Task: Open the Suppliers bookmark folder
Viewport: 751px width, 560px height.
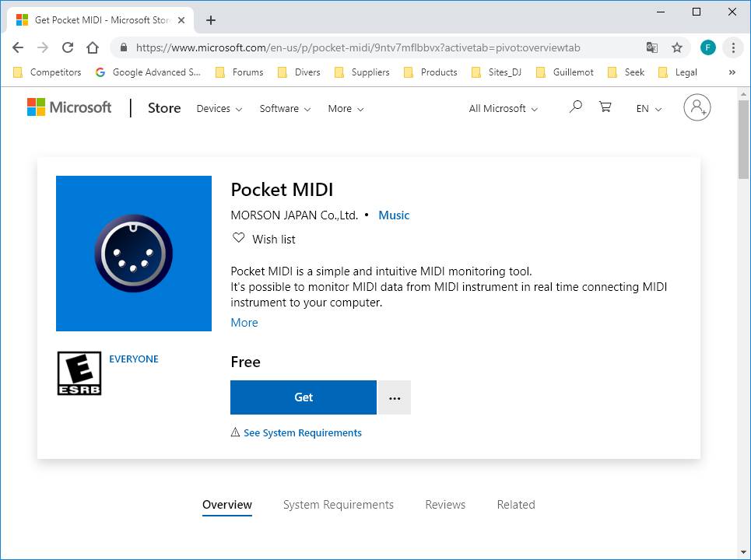Action: coord(362,72)
